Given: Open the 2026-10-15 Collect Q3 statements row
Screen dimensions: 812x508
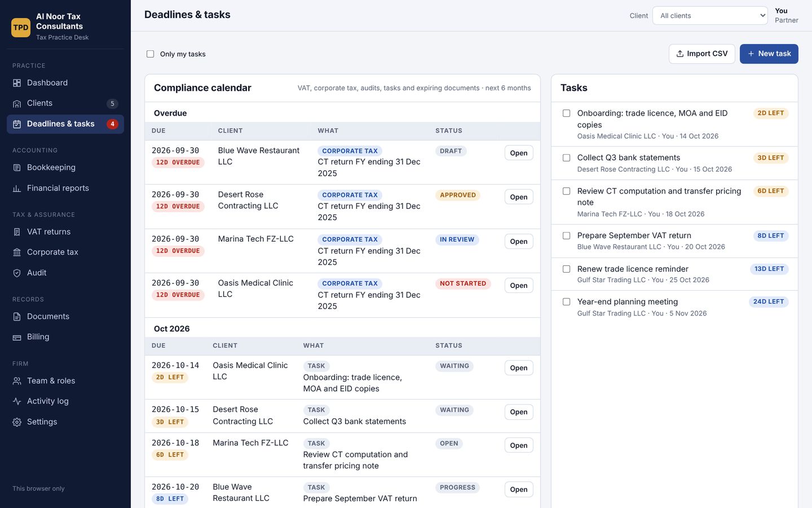Looking at the screenshot, I should pos(519,412).
